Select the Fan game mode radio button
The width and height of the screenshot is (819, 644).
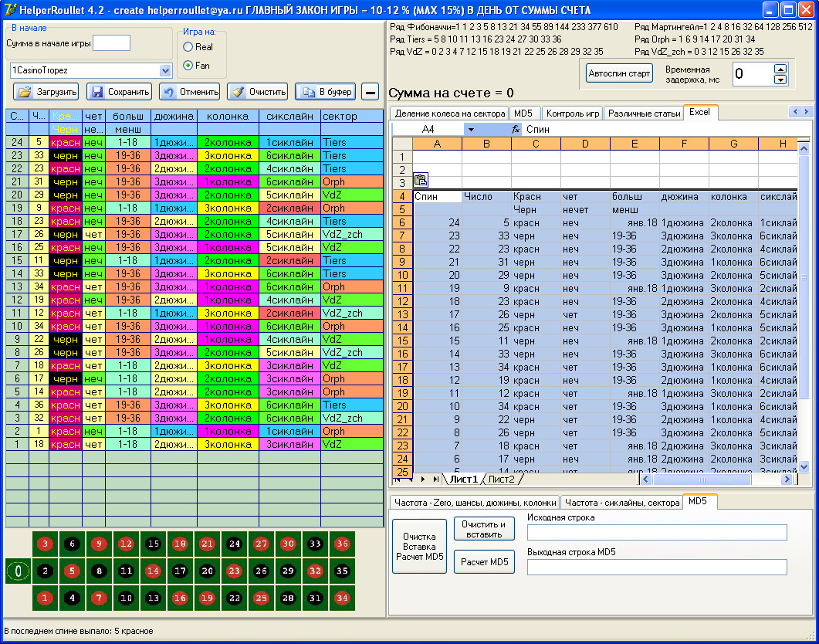pyautogui.click(x=188, y=66)
